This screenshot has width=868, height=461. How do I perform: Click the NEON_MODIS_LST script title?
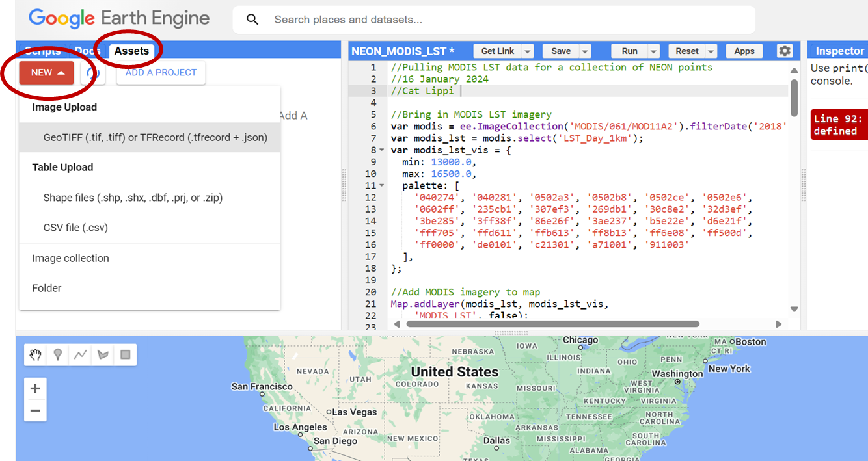point(403,51)
